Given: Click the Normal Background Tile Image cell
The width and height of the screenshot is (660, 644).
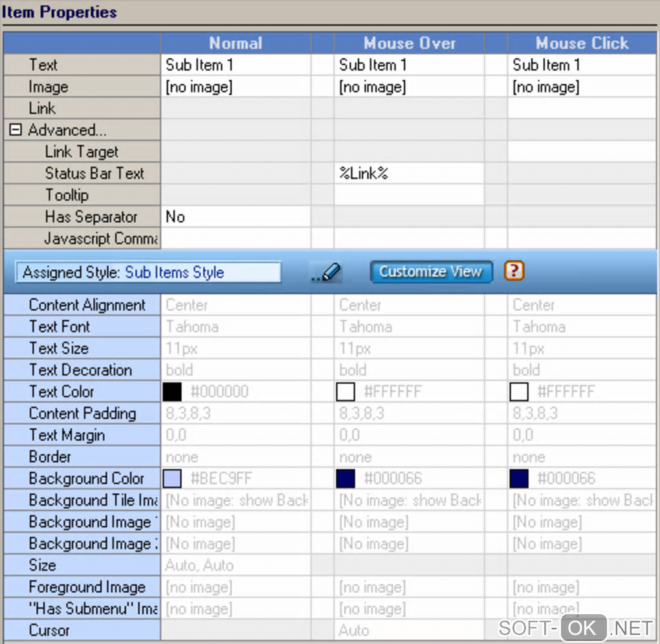Looking at the screenshot, I should point(236,500).
